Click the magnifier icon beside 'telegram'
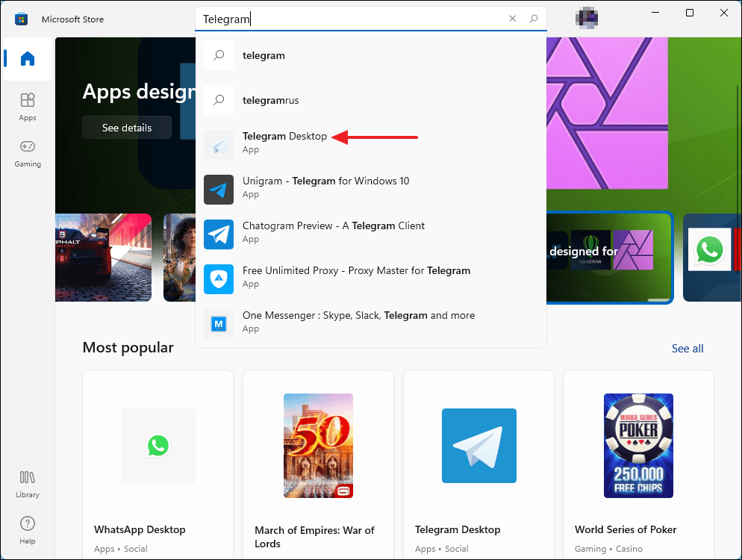 [x=219, y=55]
